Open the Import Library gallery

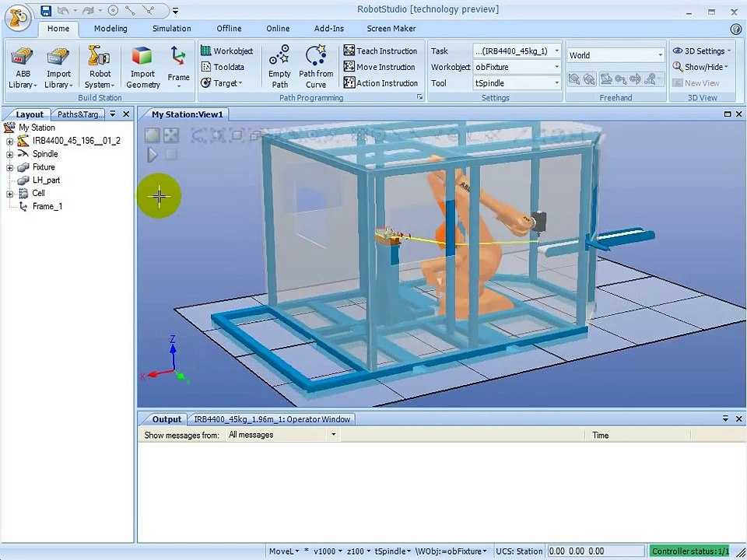coord(58,68)
